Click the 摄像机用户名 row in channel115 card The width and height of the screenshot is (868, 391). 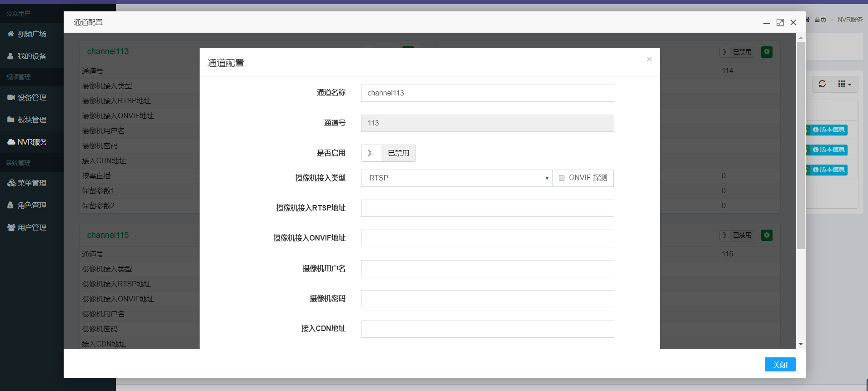pos(140,314)
